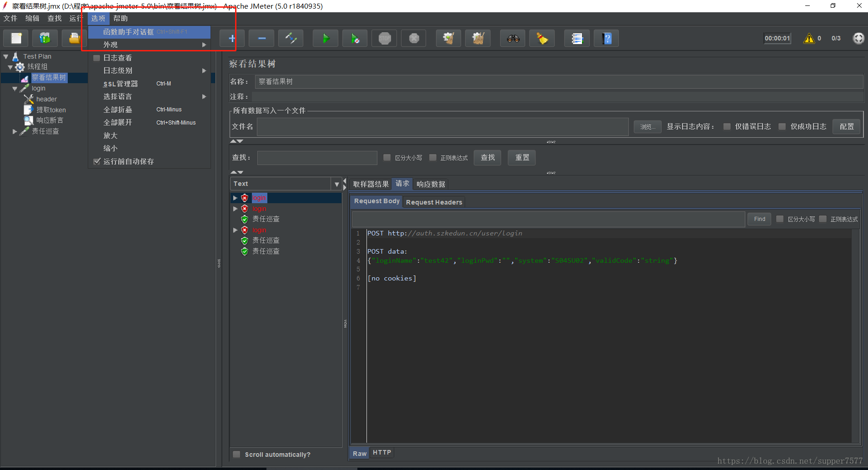Select the Test Plan node

click(37, 56)
